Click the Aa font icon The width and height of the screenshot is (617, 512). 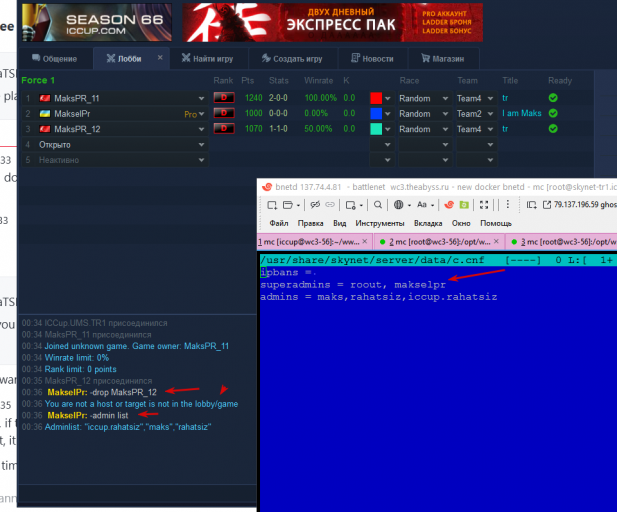(x=422, y=205)
